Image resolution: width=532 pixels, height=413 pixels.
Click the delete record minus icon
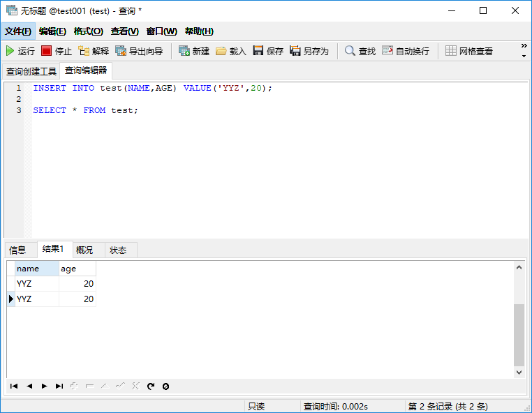tap(89, 386)
